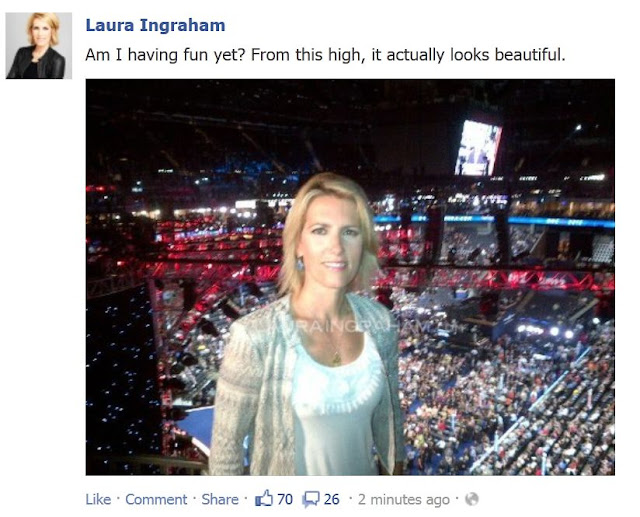Click the thumbs-up likes icon
The height and width of the screenshot is (517, 640).
pos(264,498)
